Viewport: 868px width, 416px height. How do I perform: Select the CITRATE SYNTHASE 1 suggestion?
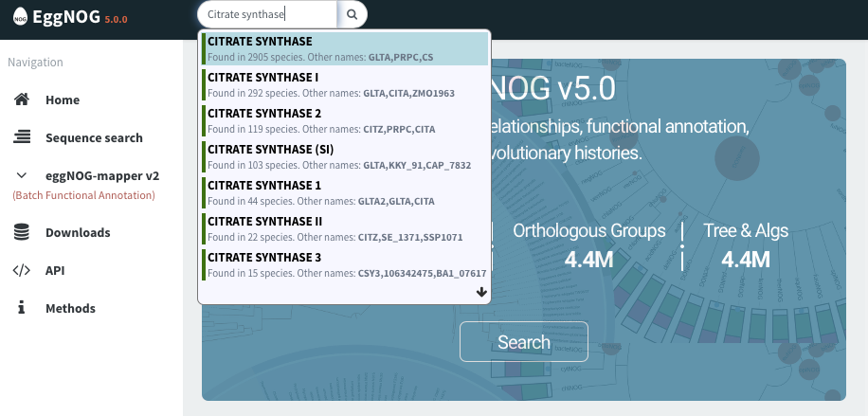click(345, 192)
